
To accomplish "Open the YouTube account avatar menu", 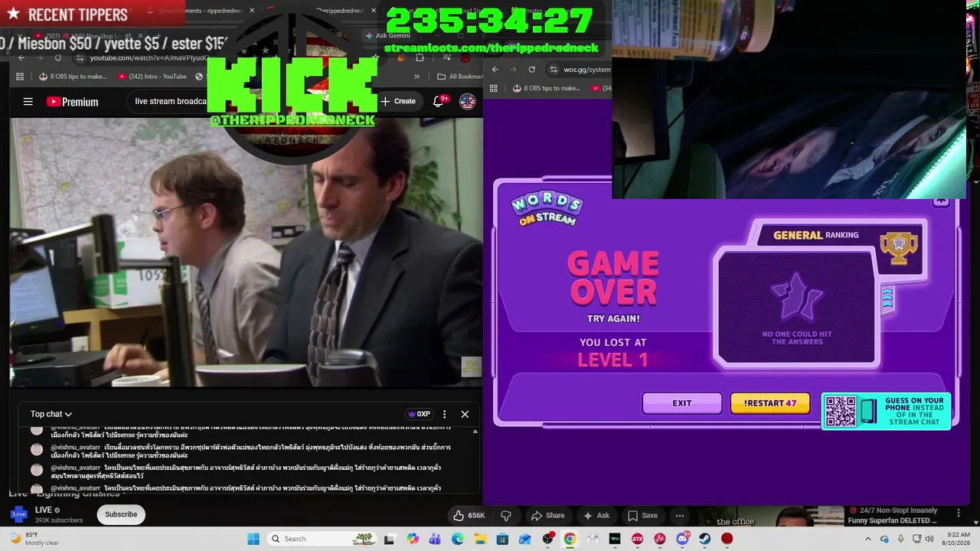I will coord(467,101).
